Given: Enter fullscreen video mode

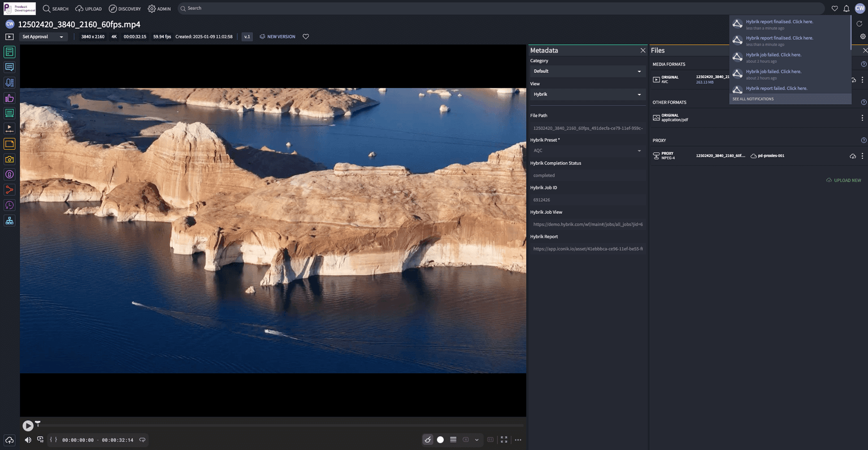Looking at the screenshot, I should pos(504,440).
